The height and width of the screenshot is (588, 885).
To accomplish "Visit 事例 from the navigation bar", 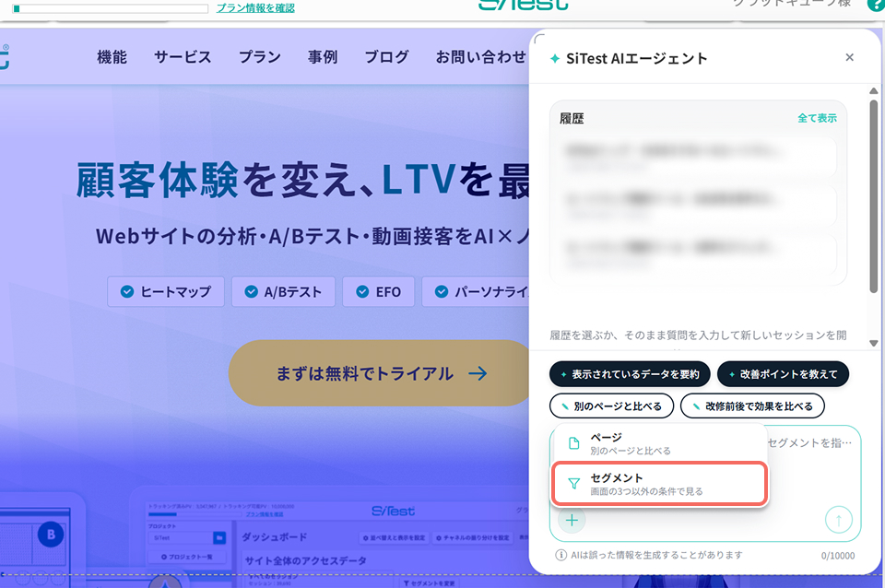I will 323,57.
